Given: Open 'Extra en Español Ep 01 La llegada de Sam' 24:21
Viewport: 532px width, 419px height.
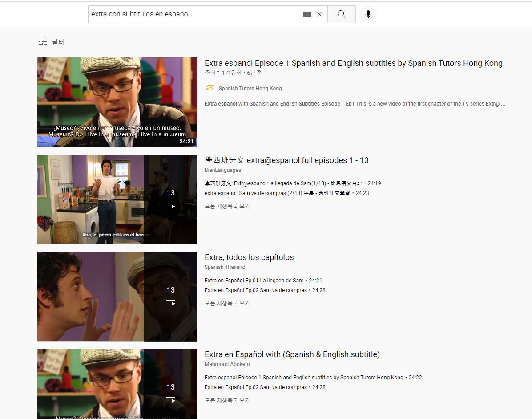Looking at the screenshot, I should click(263, 281).
